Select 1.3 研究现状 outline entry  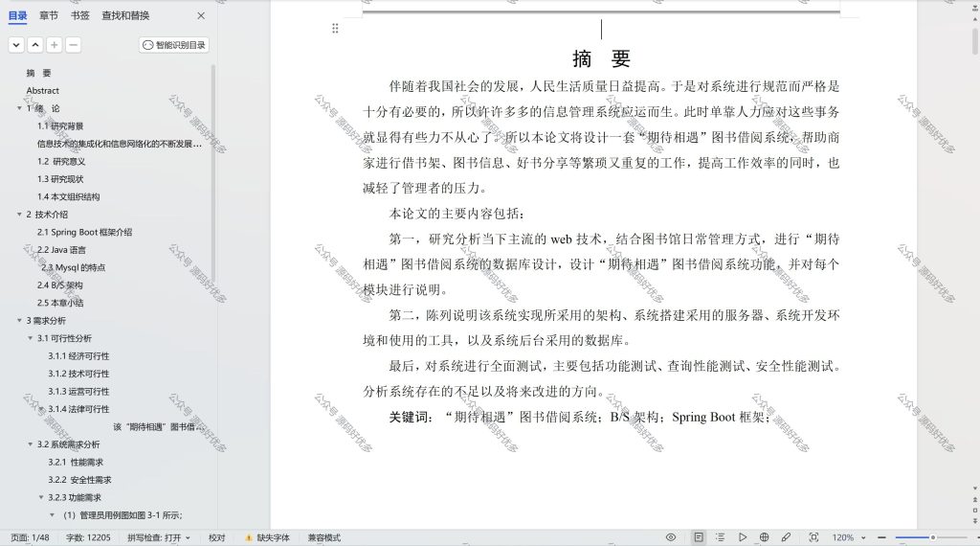coord(60,179)
